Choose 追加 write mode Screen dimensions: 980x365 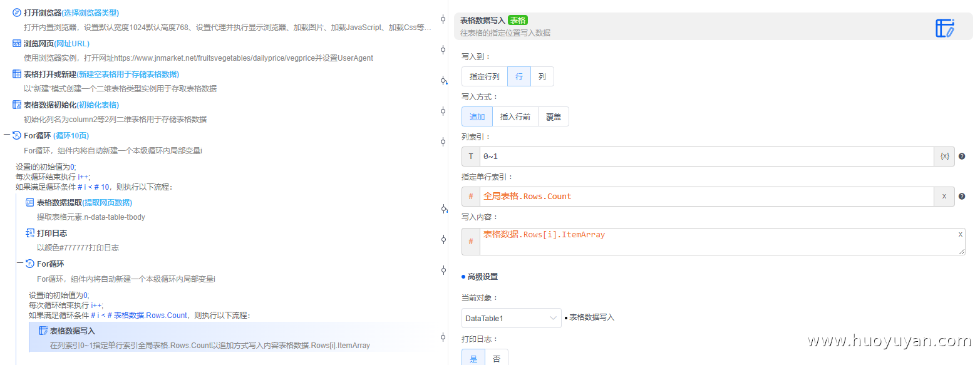pos(477,116)
